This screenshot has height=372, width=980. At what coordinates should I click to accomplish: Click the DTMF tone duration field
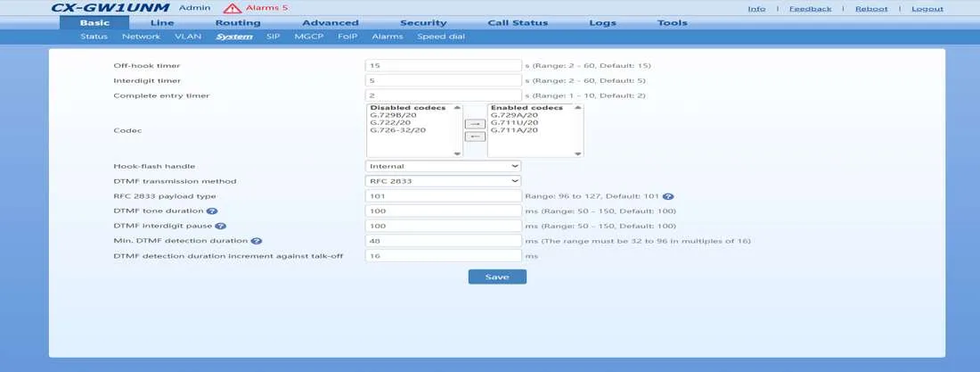pos(443,211)
